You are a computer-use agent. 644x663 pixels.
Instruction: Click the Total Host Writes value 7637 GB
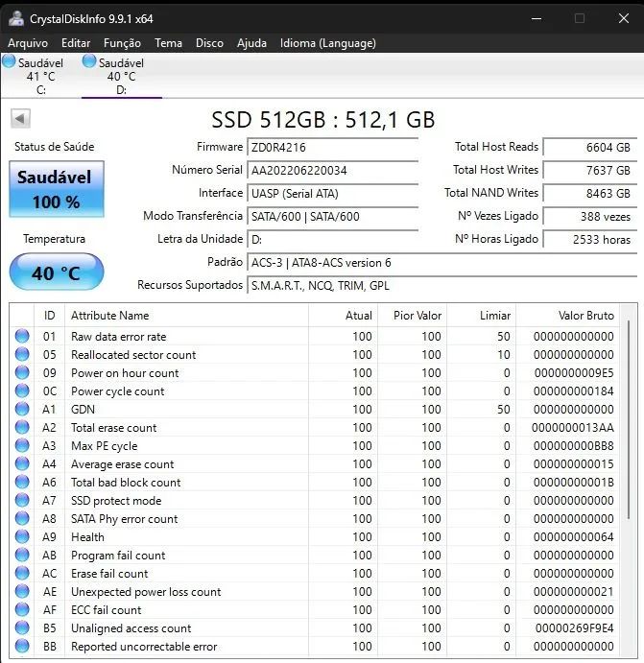[590, 171]
